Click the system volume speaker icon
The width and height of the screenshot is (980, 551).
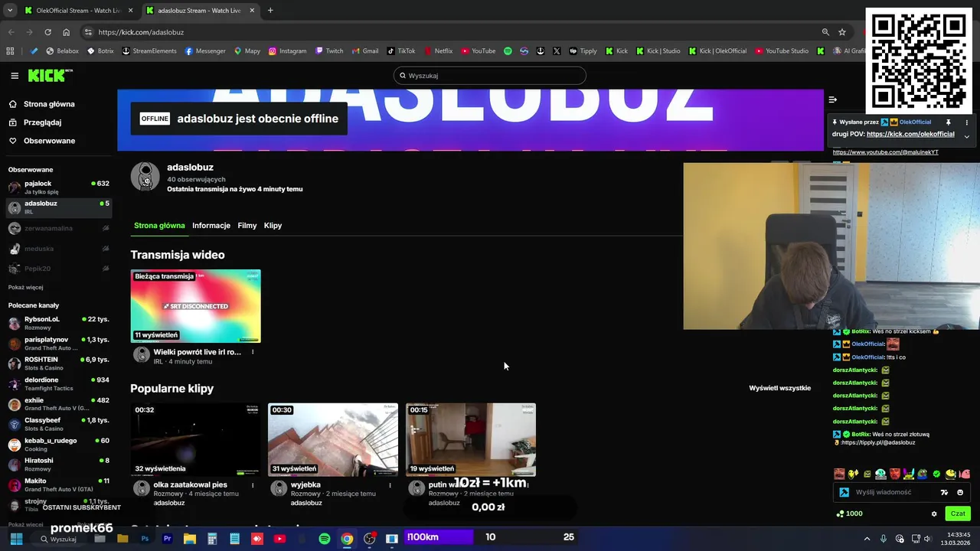[x=927, y=539]
